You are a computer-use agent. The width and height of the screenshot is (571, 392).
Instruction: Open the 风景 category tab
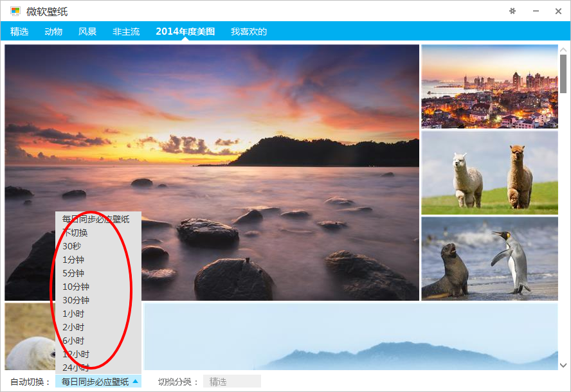(87, 31)
